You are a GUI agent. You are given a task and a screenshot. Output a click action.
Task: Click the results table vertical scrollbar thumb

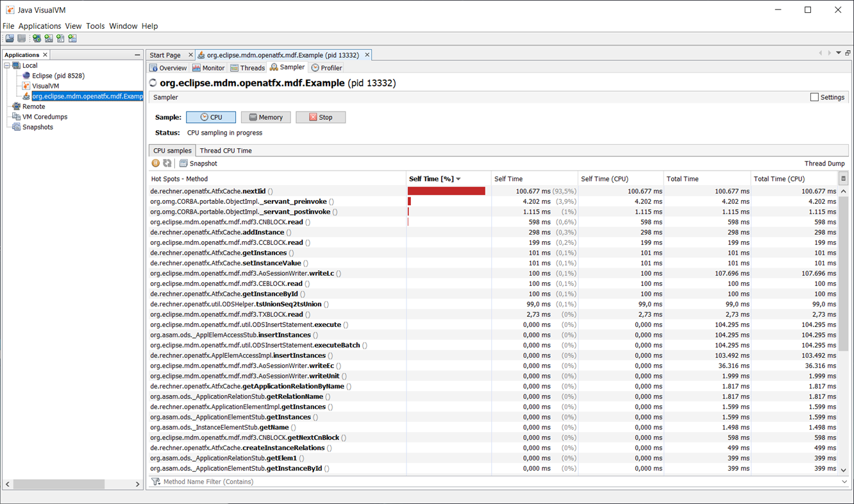[844, 274]
